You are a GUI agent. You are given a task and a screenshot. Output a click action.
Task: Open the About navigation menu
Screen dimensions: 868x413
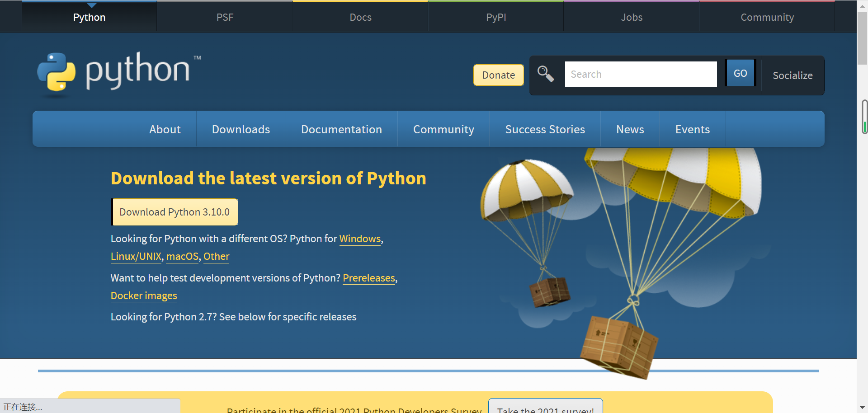click(x=165, y=130)
